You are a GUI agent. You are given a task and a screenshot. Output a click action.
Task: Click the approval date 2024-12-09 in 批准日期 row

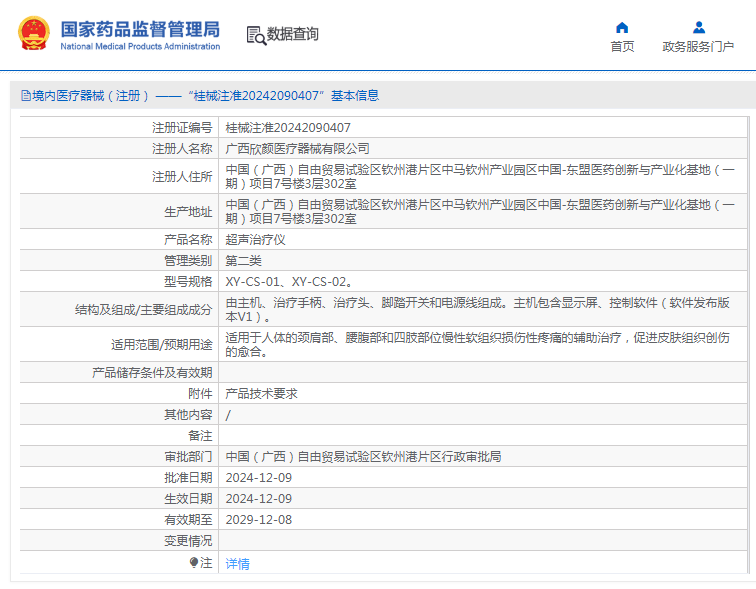(259, 477)
